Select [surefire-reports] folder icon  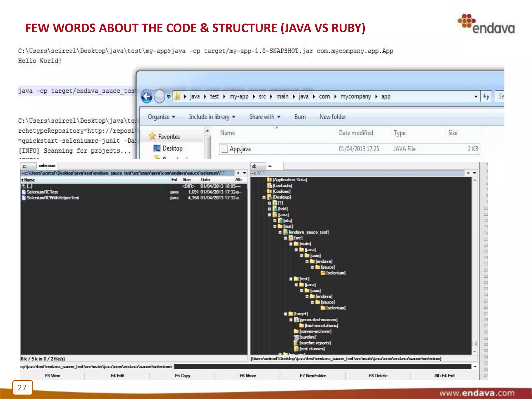(x=296, y=343)
